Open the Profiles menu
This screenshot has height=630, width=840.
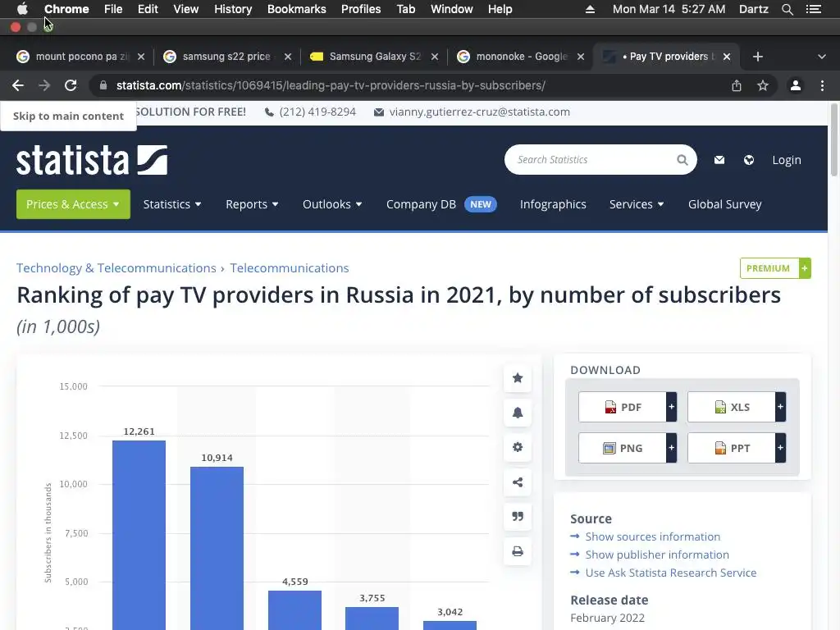(x=361, y=9)
